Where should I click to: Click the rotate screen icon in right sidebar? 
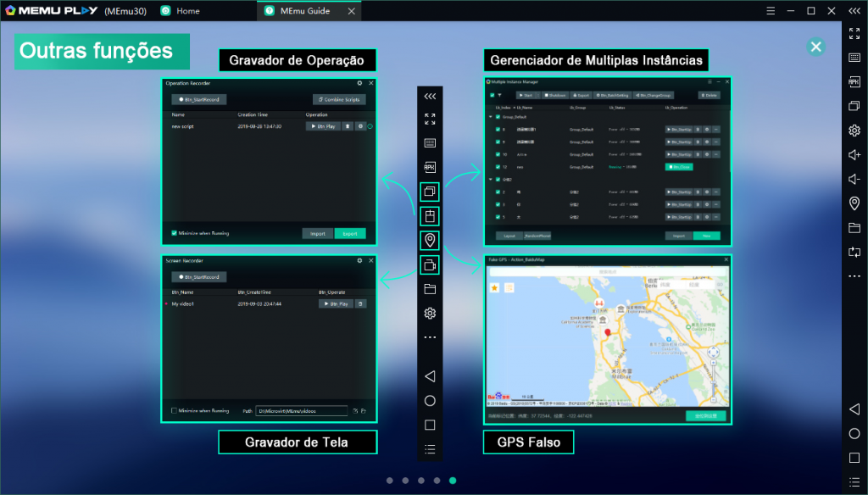click(x=854, y=252)
